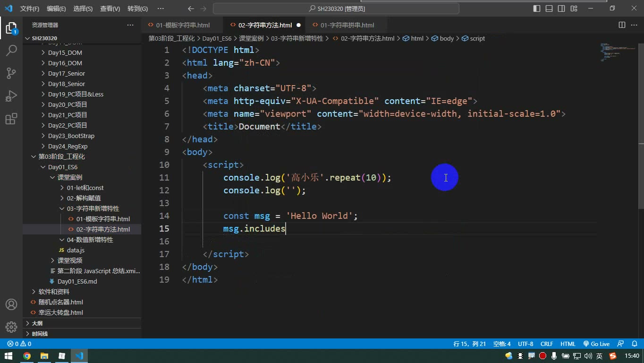Open errors and warnings problems indicator

(x=19, y=344)
